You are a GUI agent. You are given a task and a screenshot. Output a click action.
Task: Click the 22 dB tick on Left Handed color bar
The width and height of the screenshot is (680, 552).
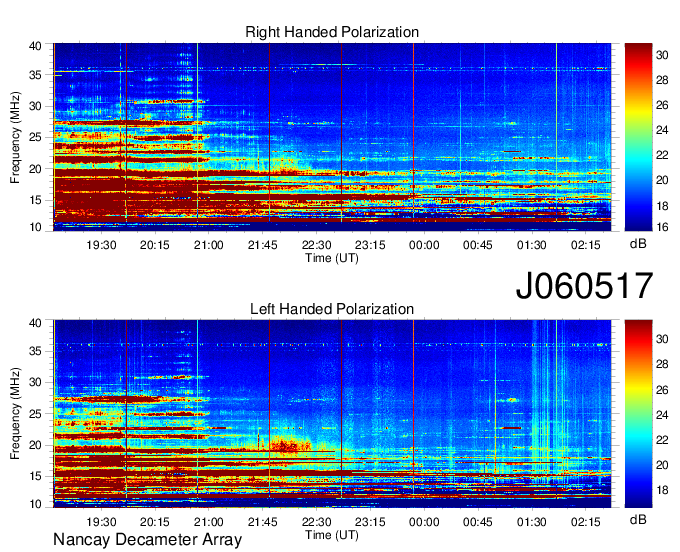[662, 440]
